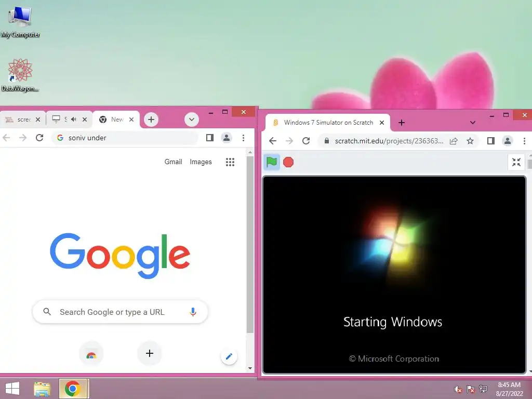
Task: Go back in the Google browser window
Action: 6,137
